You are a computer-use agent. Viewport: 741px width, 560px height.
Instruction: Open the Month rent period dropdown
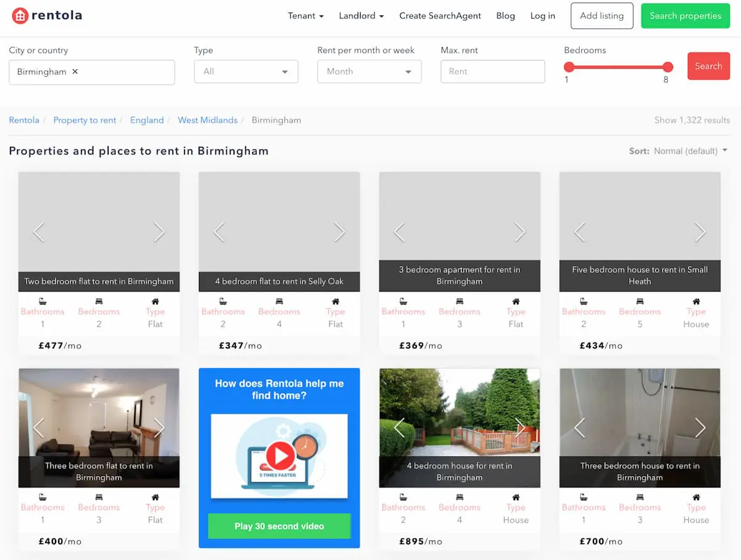[369, 72]
